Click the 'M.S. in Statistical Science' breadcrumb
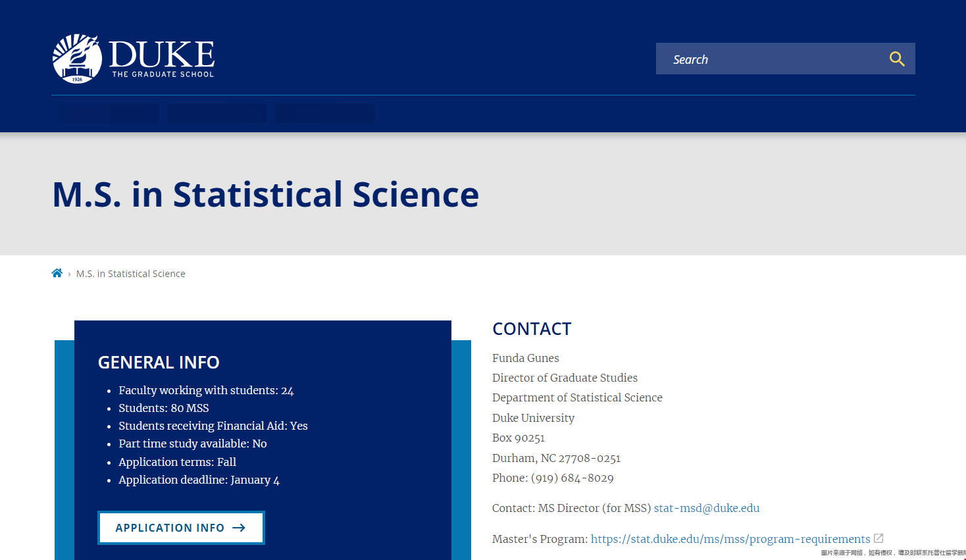This screenshot has width=966, height=560. 131,274
